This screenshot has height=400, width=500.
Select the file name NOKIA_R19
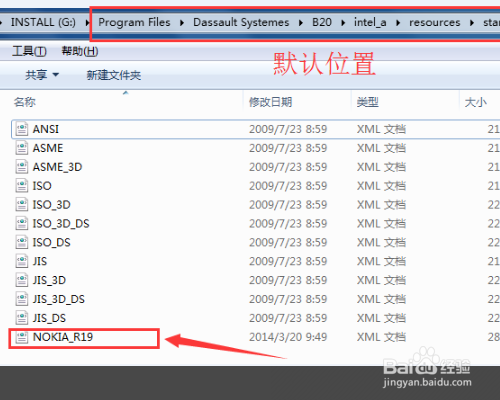point(63,337)
